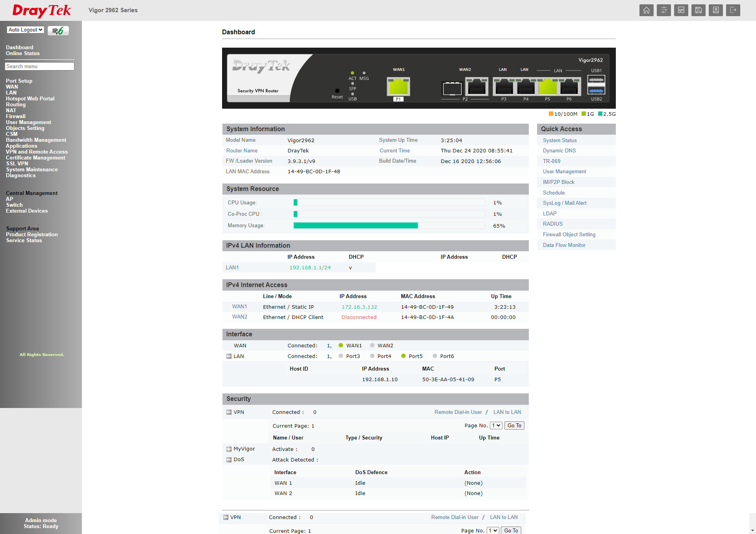Open Diagnostics in the sidebar menu

[x=20, y=176]
